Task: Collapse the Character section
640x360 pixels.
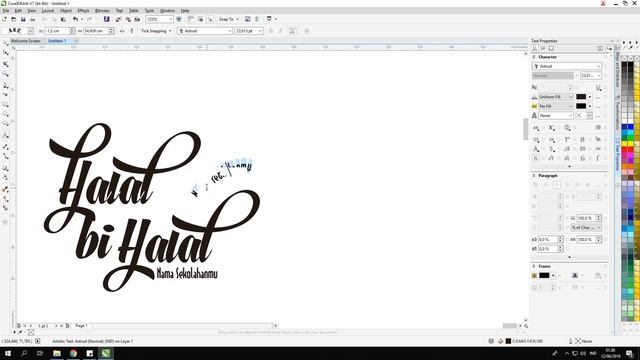Action: click(x=534, y=57)
